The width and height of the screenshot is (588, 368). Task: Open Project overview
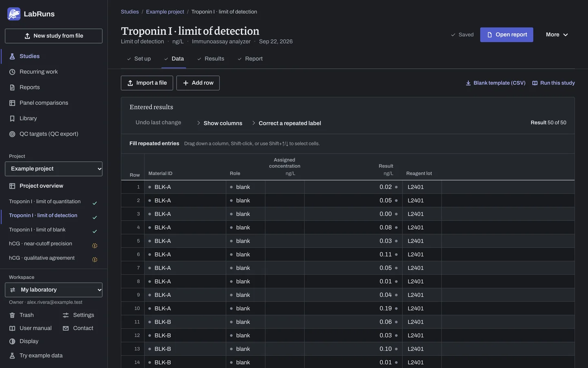coord(54,186)
